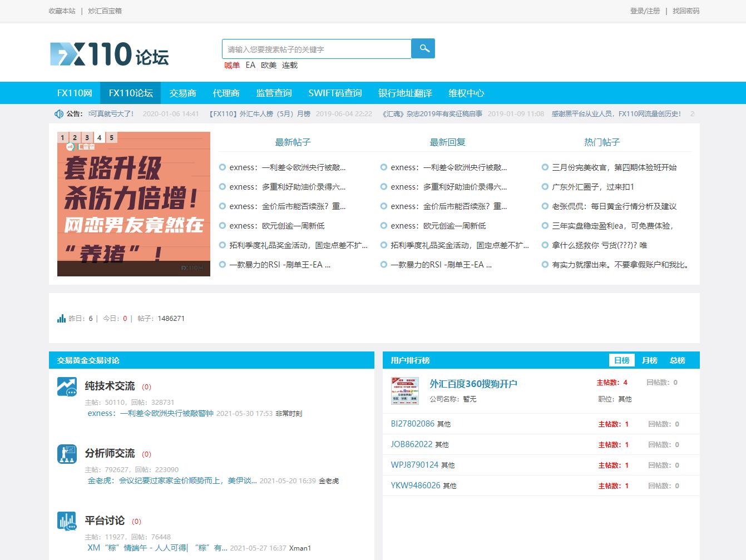Switch banner to slide 3
Image resolution: width=746 pixels, height=560 pixels.
pyautogui.click(x=87, y=137)
